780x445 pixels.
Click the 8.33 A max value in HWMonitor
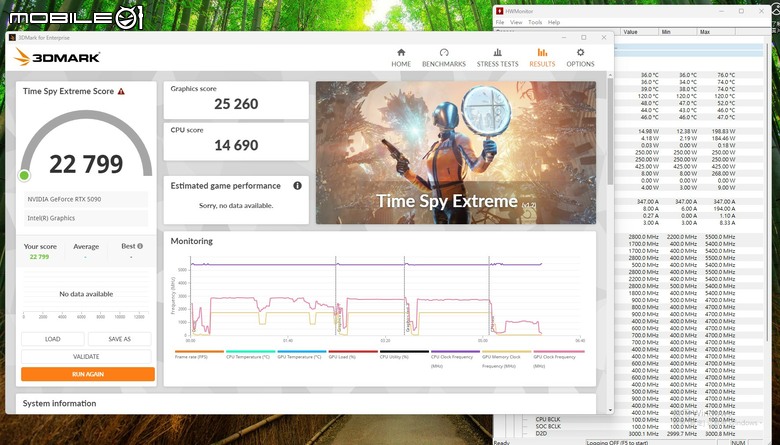tap(727, 223)
